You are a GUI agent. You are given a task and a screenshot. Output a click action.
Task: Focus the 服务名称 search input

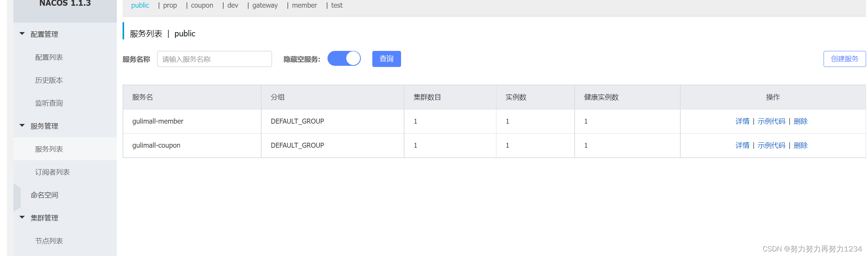(x=215, y=59)
